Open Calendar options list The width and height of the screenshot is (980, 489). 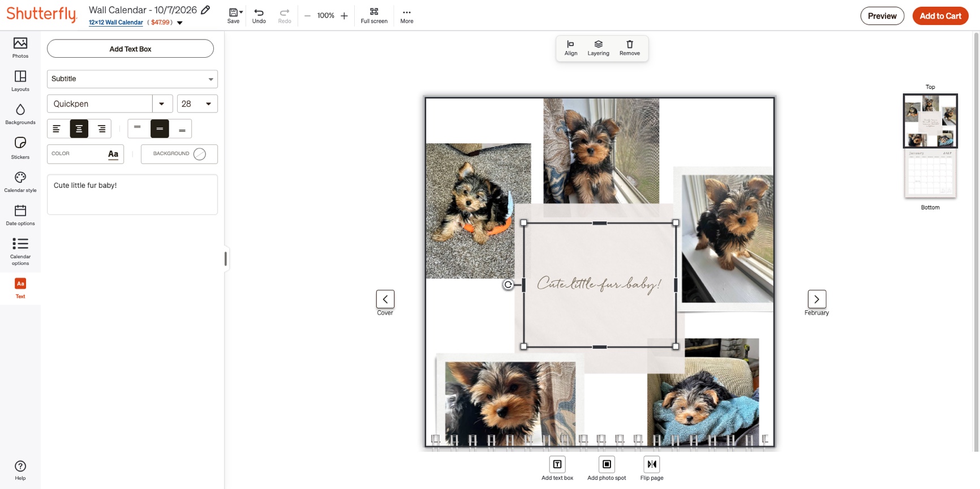point(20,251)
